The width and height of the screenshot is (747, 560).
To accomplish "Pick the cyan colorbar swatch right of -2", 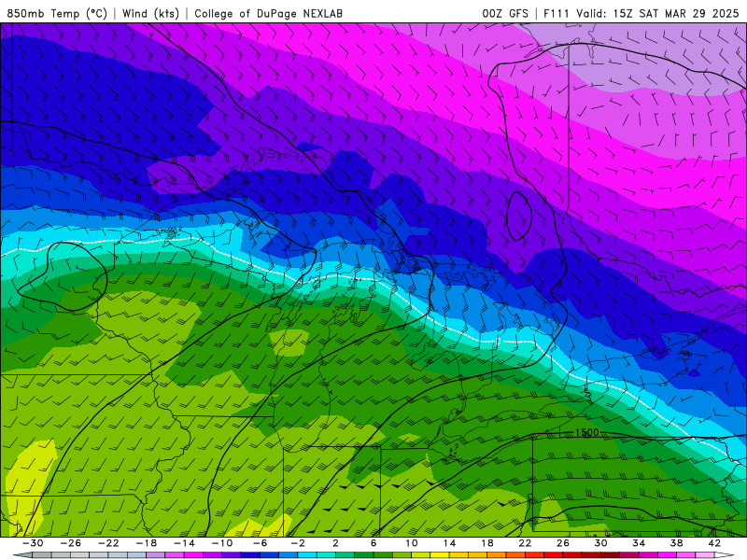I will [307, 555].
